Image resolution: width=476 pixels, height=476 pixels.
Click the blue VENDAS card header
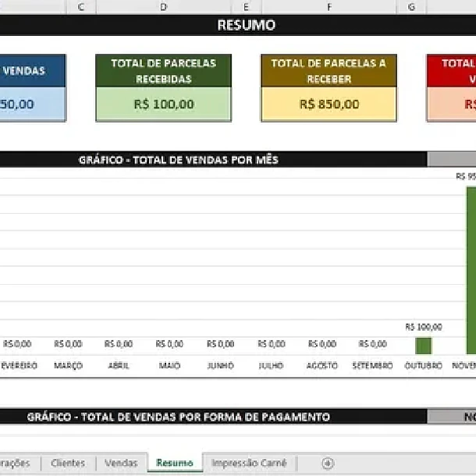[x=33, y=71]
